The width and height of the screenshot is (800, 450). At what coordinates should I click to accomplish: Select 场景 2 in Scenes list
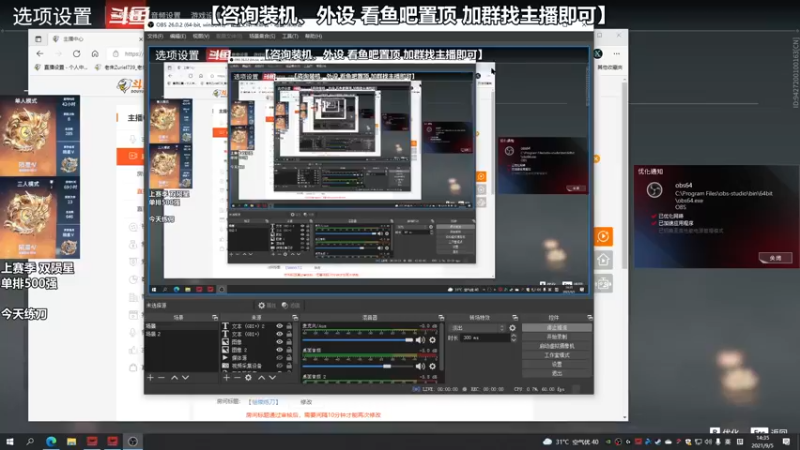[x=181, y=334]
